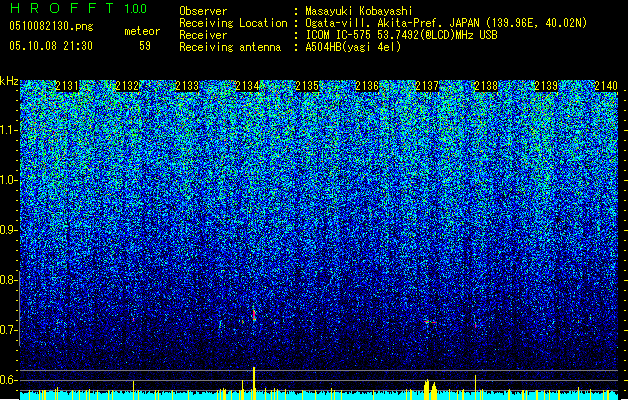Image resolution: width=629 pixels, height=400 pixels.
Task: Click the 0.9 kHz axis label
Action: pos(8,230)
